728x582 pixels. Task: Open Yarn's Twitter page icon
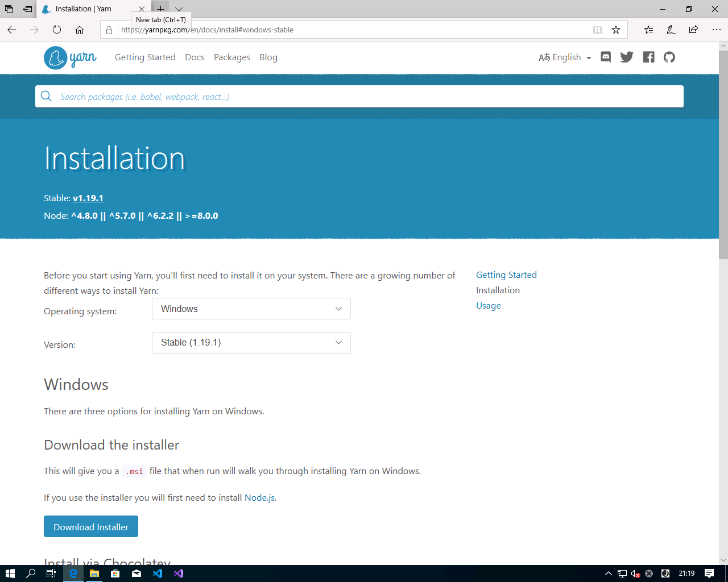627,57
